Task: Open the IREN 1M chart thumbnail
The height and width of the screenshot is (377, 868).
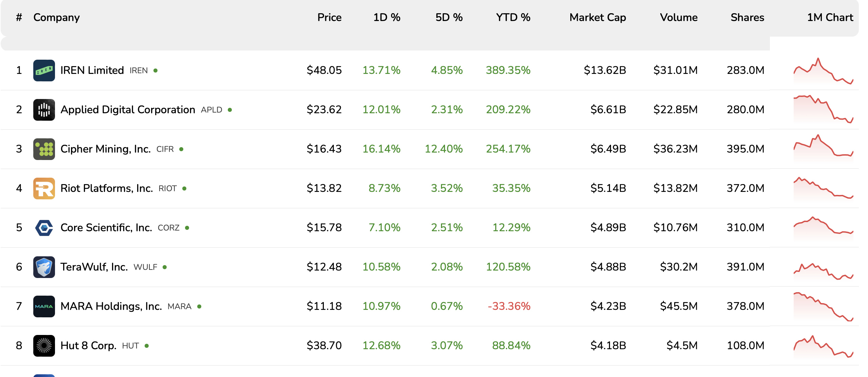Action: tap(823, 71)
